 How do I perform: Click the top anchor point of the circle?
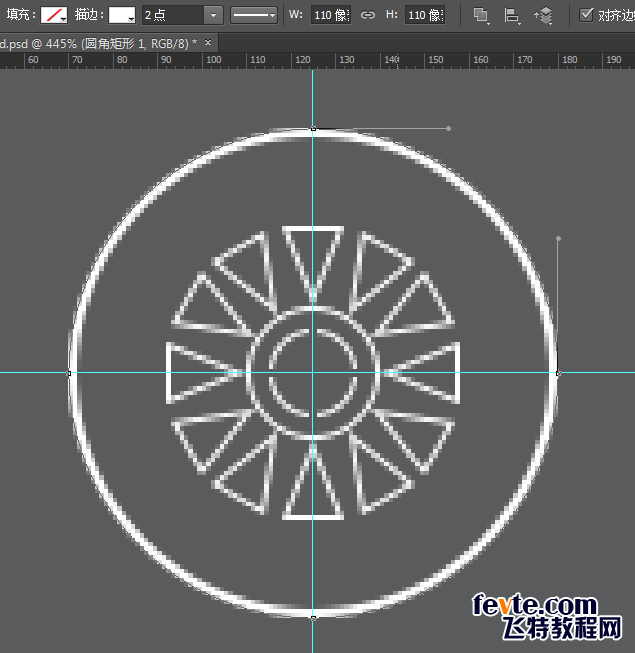(x=313, y=129)
